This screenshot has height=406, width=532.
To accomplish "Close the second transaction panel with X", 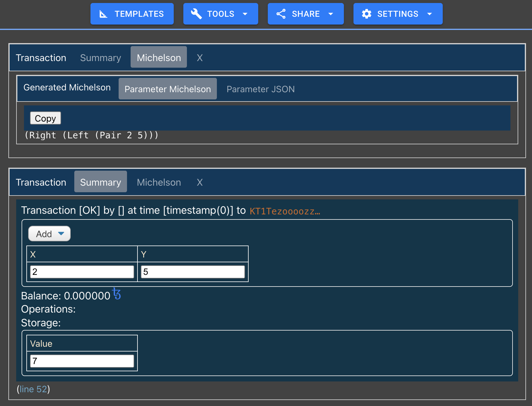I will [x=199, y=182].
